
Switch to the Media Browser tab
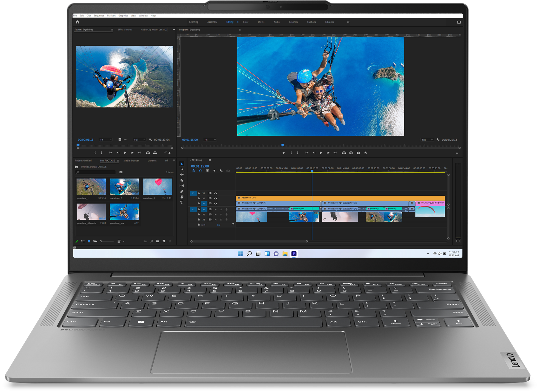[x=131, y=160]
